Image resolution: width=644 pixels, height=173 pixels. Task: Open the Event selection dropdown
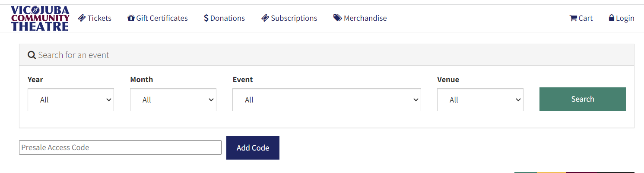pyautogui.click(x=327, y=99)
